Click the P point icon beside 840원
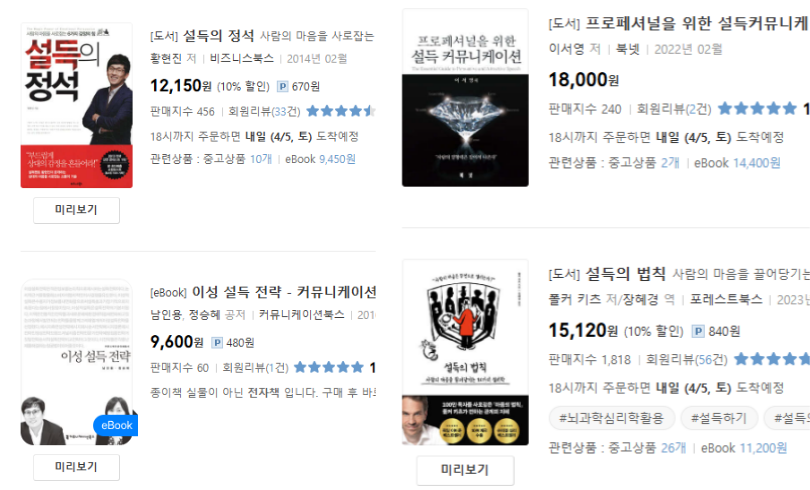 tap(698, 331)
